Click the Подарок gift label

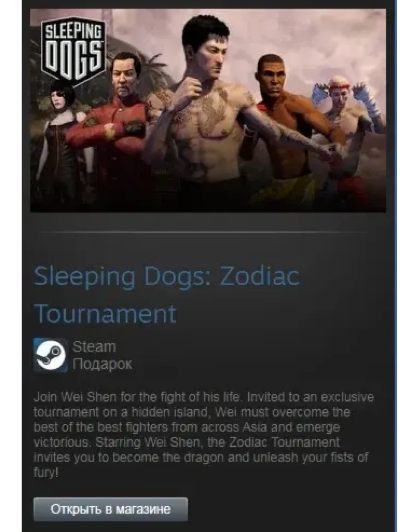102,364
